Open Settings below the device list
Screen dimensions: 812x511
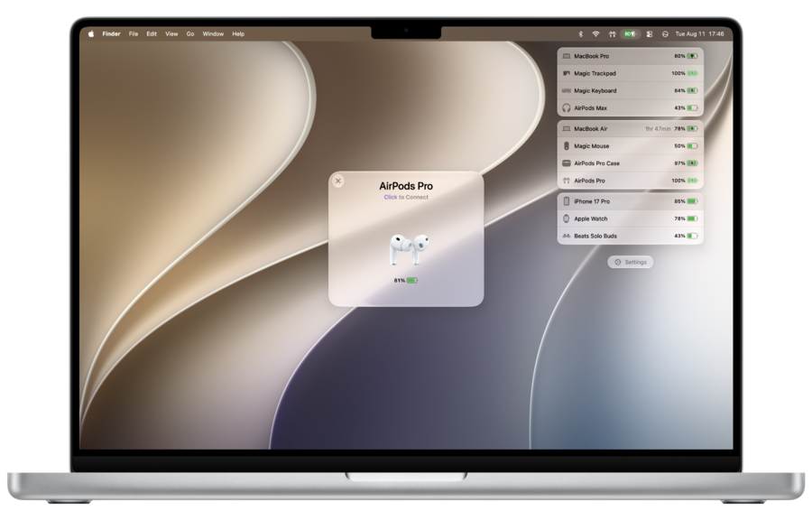pyautogui.click(x=631, y=262)
